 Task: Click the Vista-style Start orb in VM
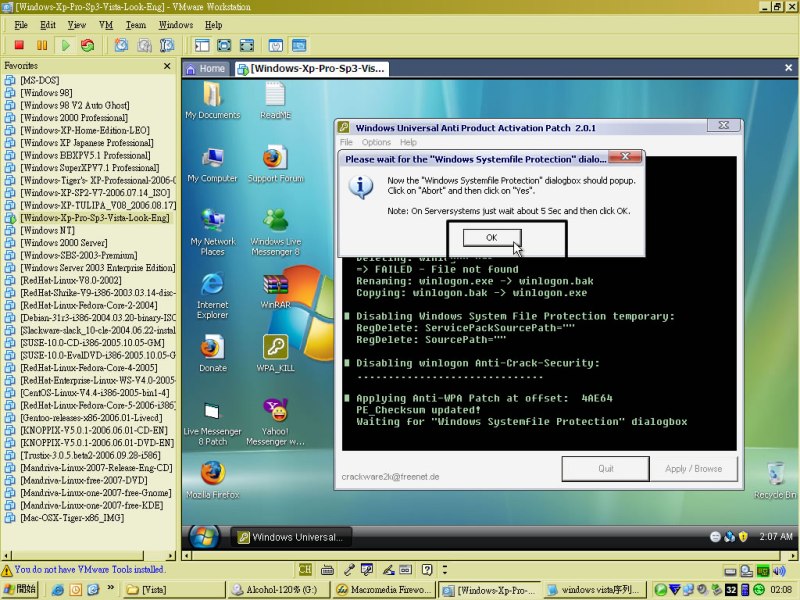coord(204,537)
